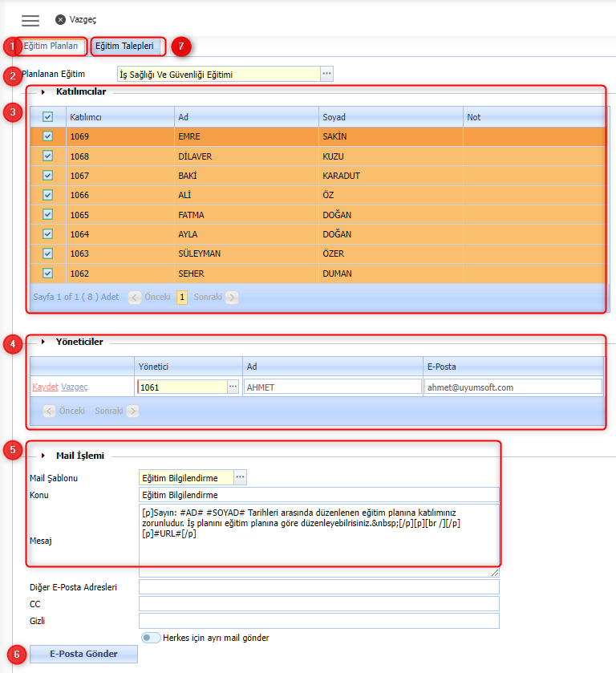616x673 pixels.
Task: Go to page 1 in Katılımcılar pager
Action: [x=182, y=297]
